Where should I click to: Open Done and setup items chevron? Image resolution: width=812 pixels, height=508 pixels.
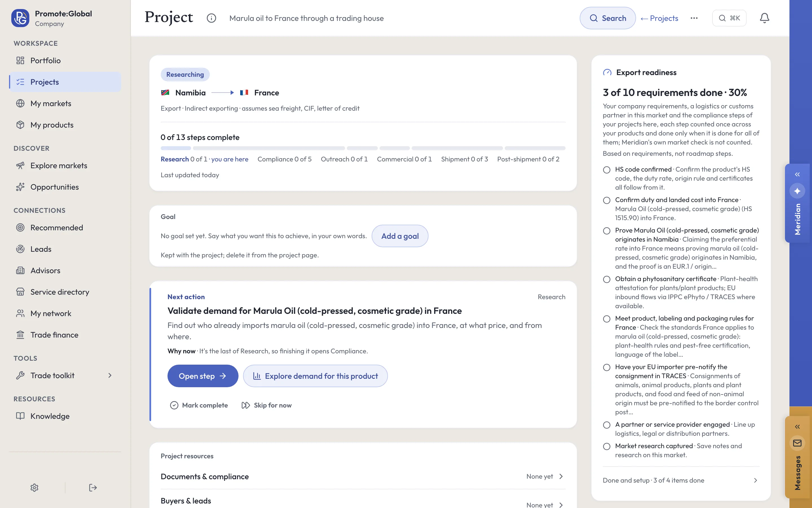[755, 480]
